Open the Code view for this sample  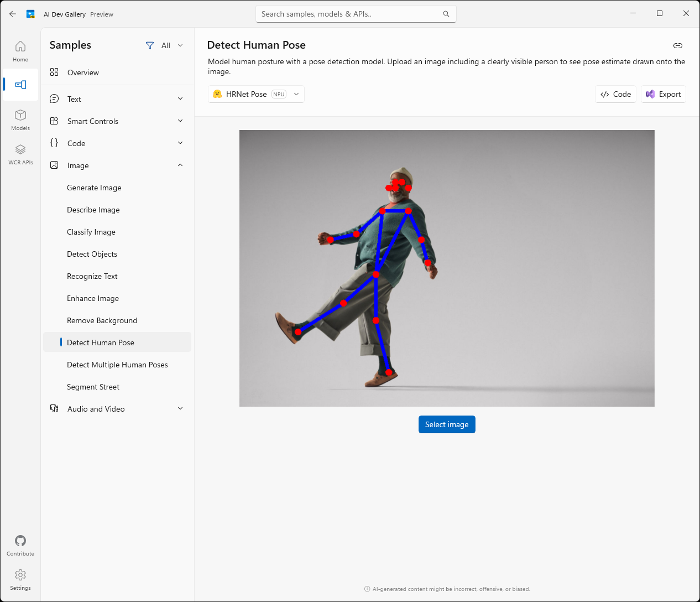pos(615,94)
